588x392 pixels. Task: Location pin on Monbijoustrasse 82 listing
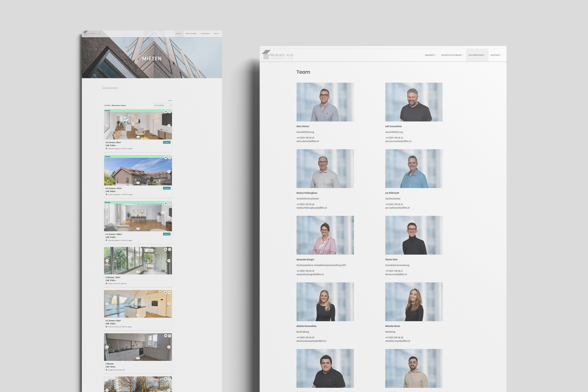click(x=106, y=284)
